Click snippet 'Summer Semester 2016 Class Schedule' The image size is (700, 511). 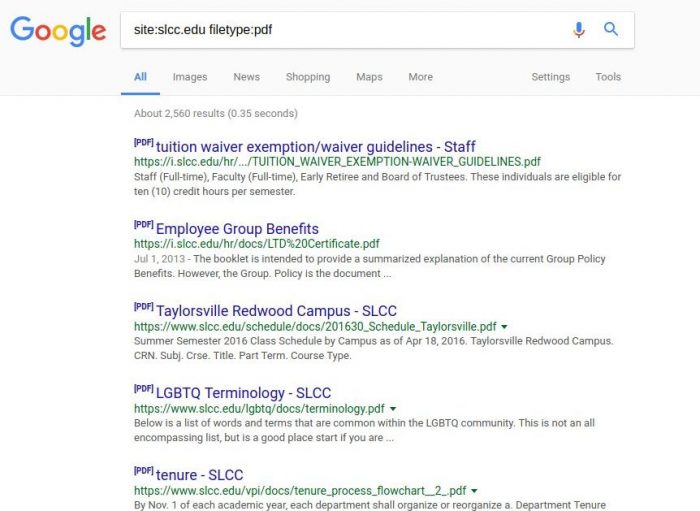[374, 348]
